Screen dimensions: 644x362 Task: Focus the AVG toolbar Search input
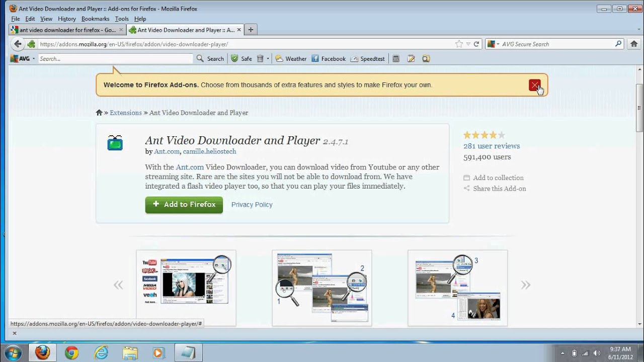[x=115, y=59]
